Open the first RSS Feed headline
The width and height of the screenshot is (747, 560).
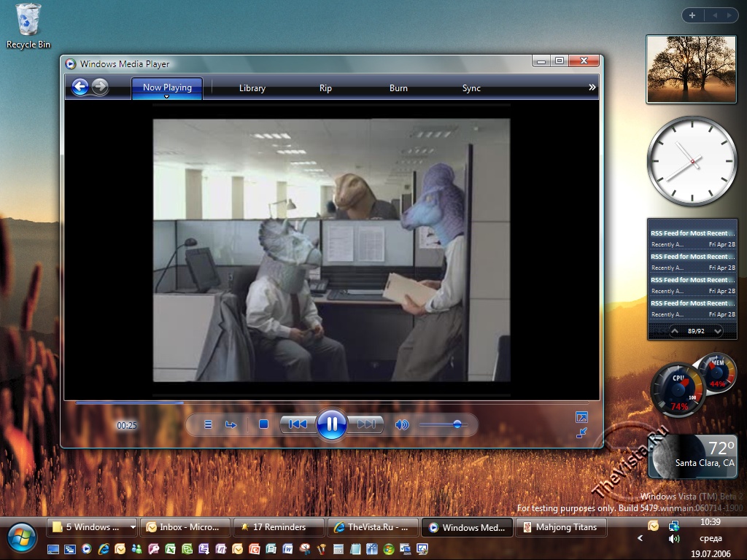[692, 233]
